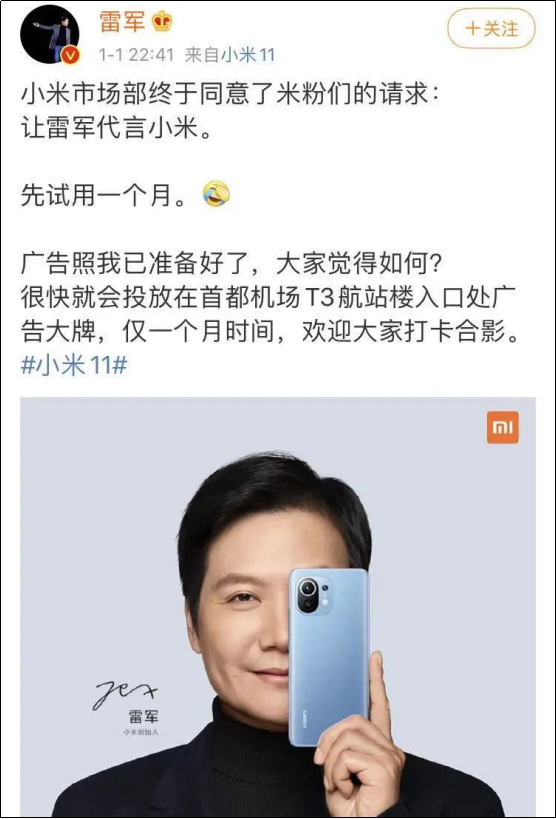Click the orange verified V badge
The width and height of the screenshot is (556, 819).
click(x=71, y=54)
